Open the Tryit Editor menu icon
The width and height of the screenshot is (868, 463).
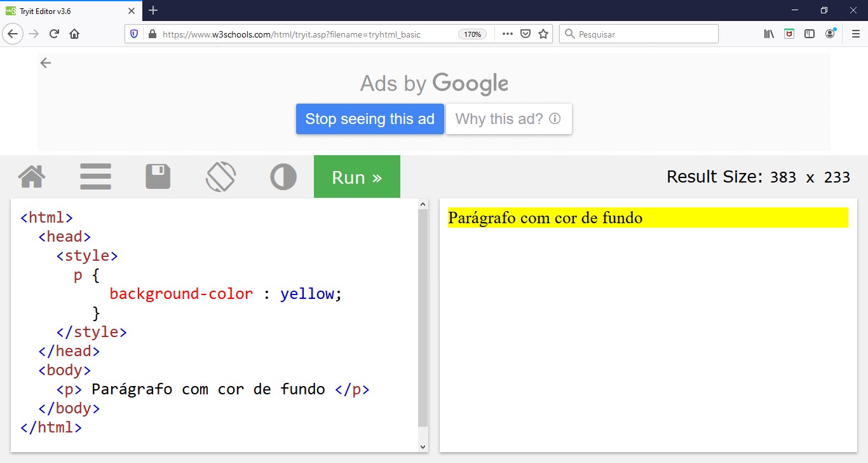tap(95, 176)
